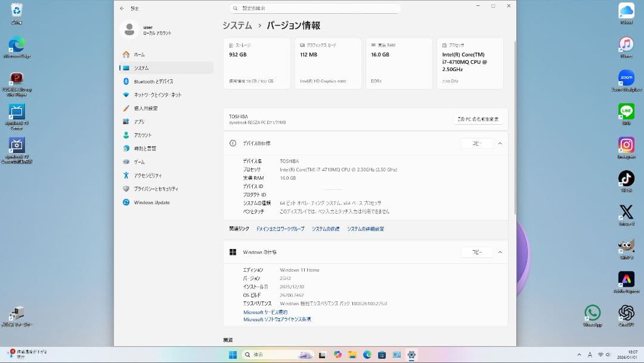Go back to ホーム in the sidebar
This screenshot has height=363, width=644.
[x=140, y=54]
